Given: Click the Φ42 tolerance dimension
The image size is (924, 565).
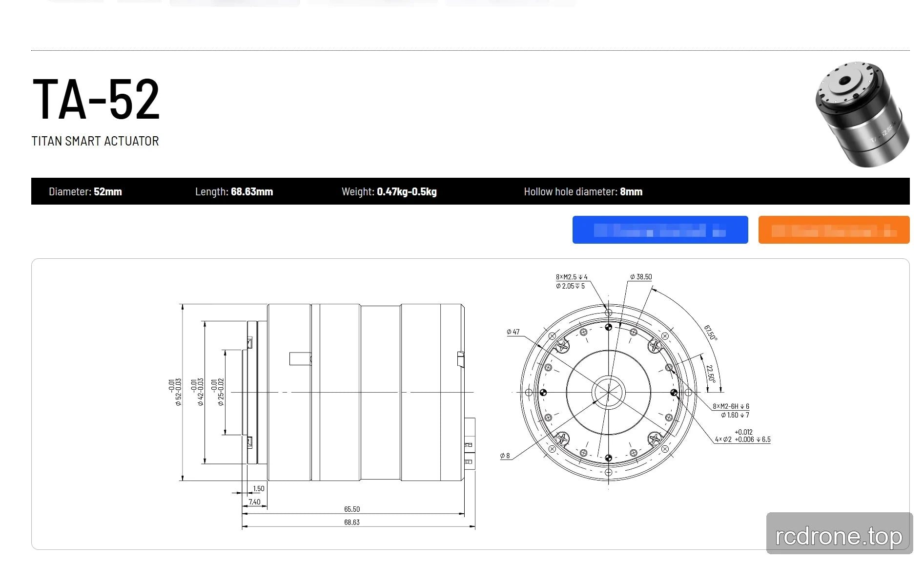Looking at the screenshot, I should [x=197, y=392].
